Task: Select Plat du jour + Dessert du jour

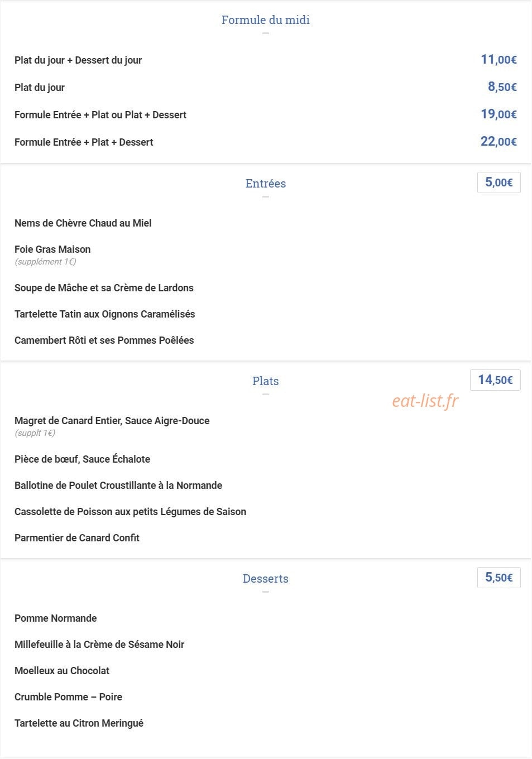Action: pos(78,60)
